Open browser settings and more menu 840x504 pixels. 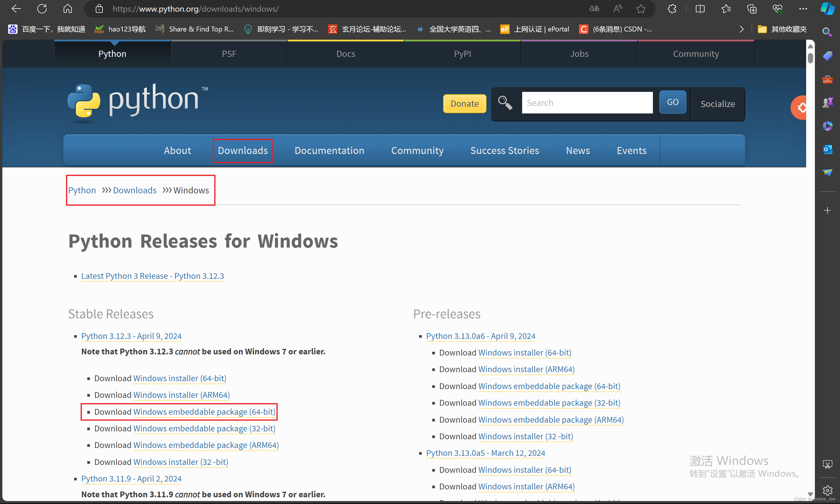tap(803, 9)
